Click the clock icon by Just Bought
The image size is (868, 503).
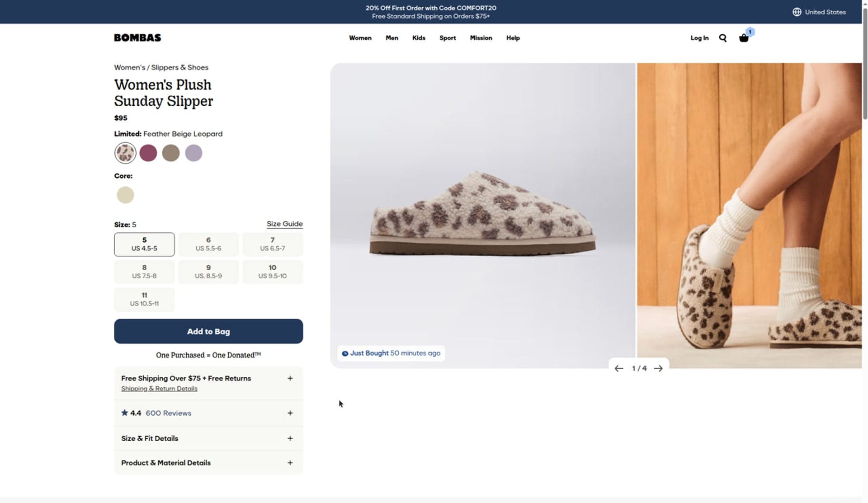[345, 353]
